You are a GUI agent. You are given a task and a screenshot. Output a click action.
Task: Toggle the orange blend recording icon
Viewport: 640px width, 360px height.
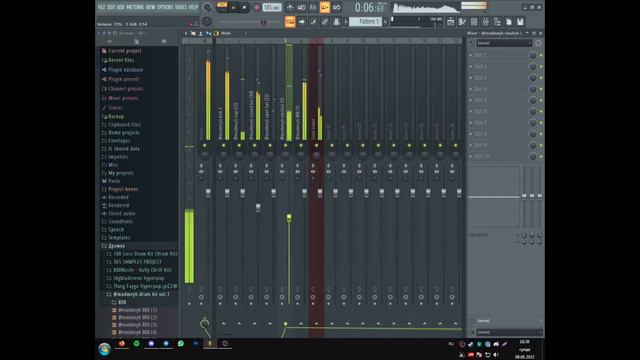(325, 7)
